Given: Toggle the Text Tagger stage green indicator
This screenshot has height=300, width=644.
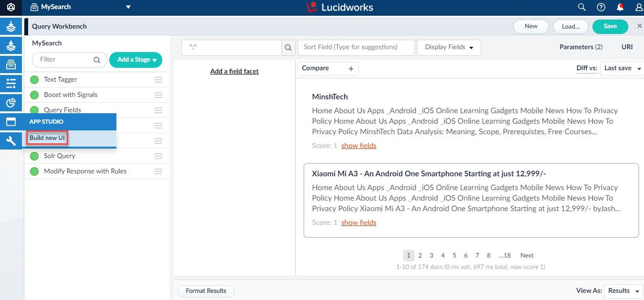Looking at the screenshot, I should 34,80.
